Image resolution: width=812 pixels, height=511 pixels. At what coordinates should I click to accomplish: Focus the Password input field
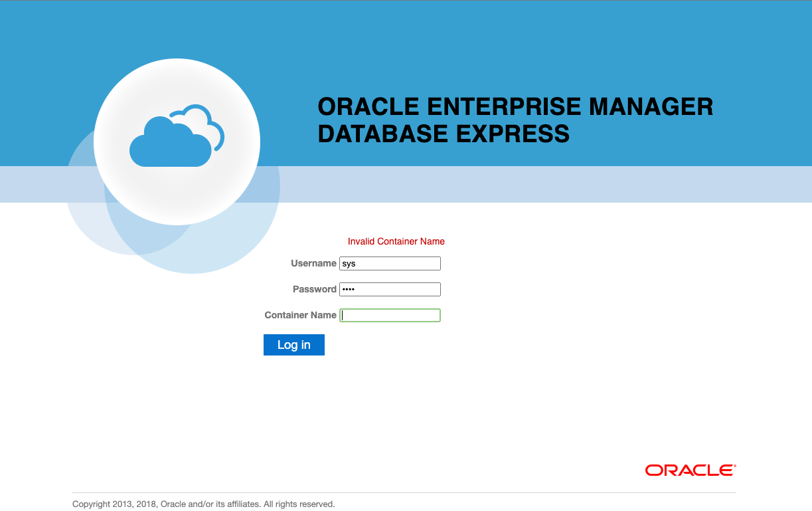click(390, 290)
